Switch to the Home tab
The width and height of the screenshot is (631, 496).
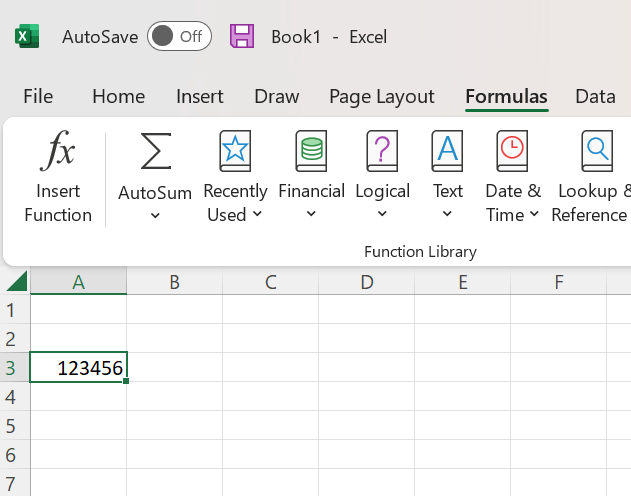tap(118, 97)
